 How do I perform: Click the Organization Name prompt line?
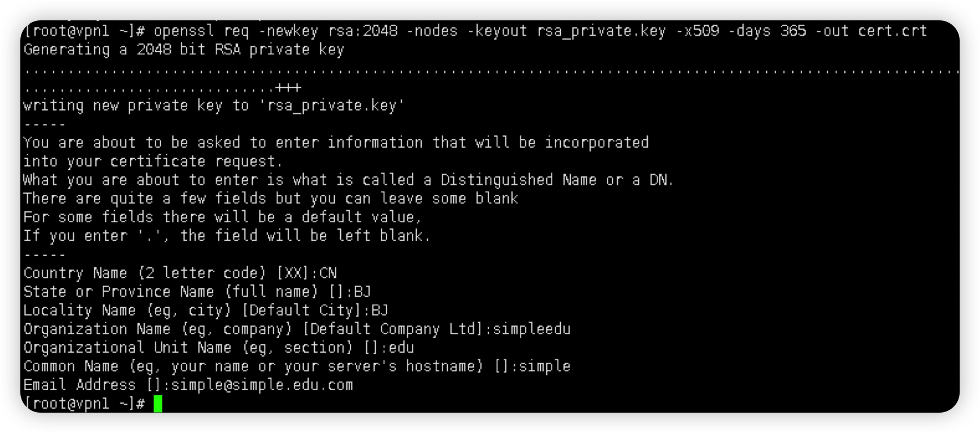point(297,329)
